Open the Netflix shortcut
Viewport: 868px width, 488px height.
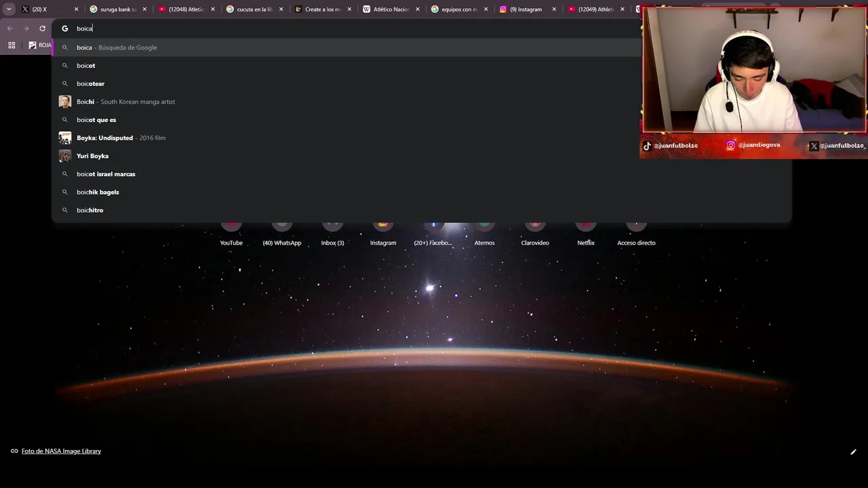coord(586,234)
